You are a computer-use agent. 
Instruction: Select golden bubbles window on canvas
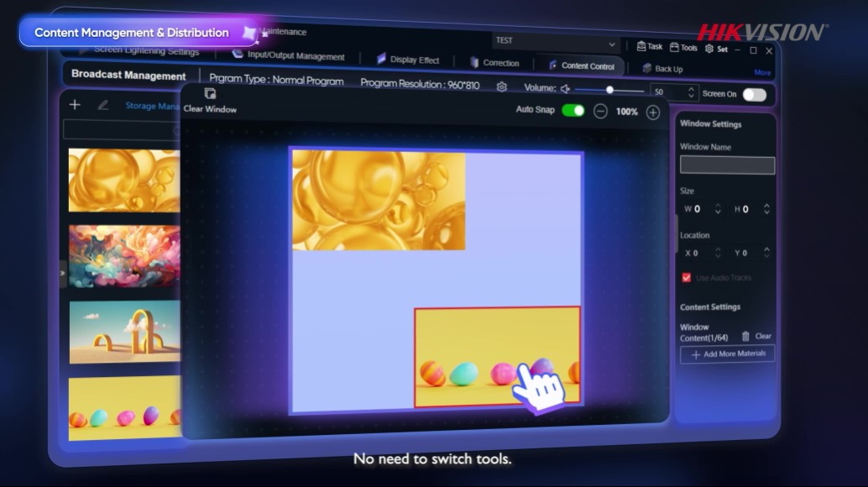pos(379,201)
